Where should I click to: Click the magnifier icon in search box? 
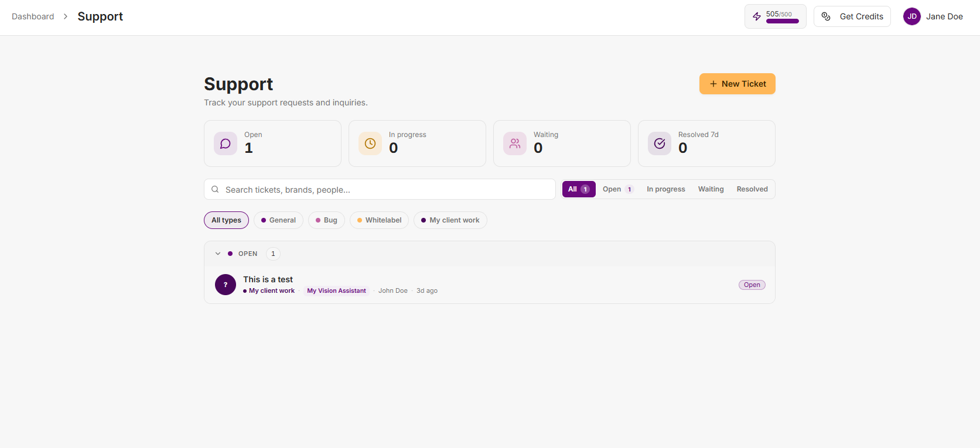pos(215,189)
